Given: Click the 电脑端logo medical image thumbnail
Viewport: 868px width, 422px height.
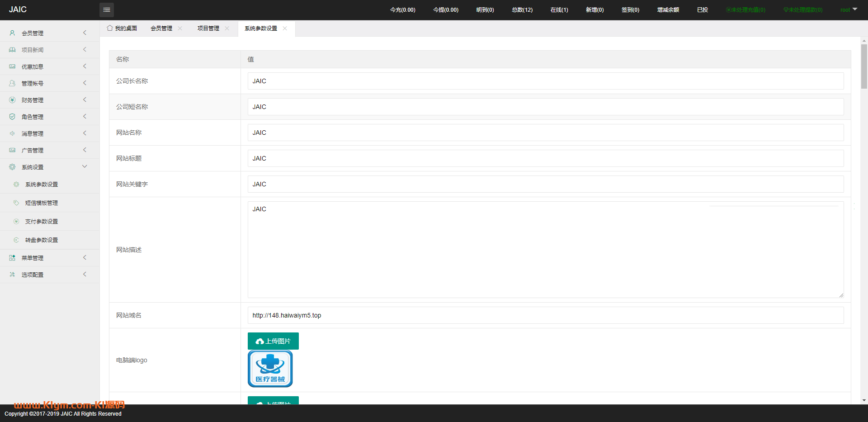Looking at the screenshot, I should 270,369.
